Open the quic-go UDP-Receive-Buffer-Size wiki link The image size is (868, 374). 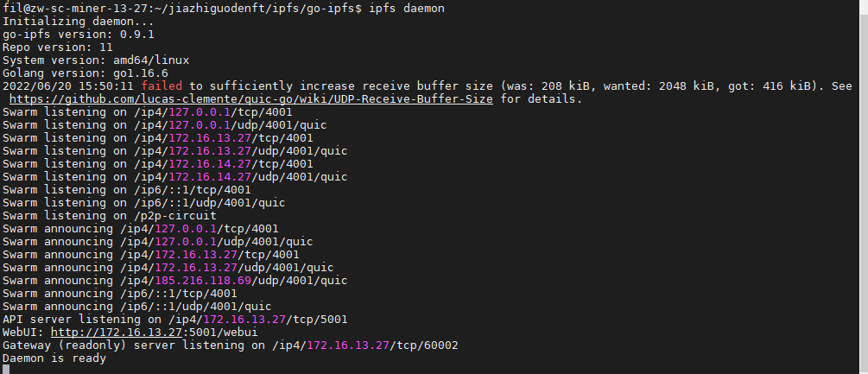(250, 99)
